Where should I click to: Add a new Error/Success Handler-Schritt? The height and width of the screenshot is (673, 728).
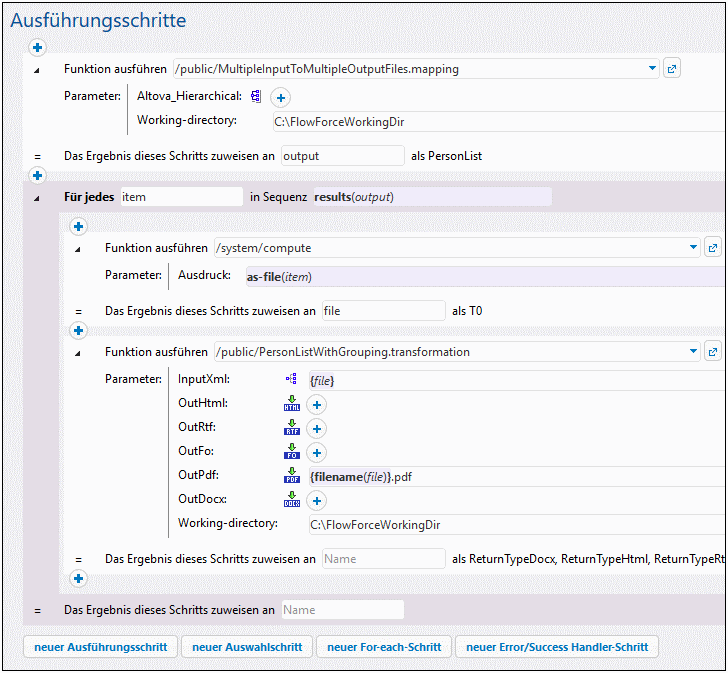(556, 647)
